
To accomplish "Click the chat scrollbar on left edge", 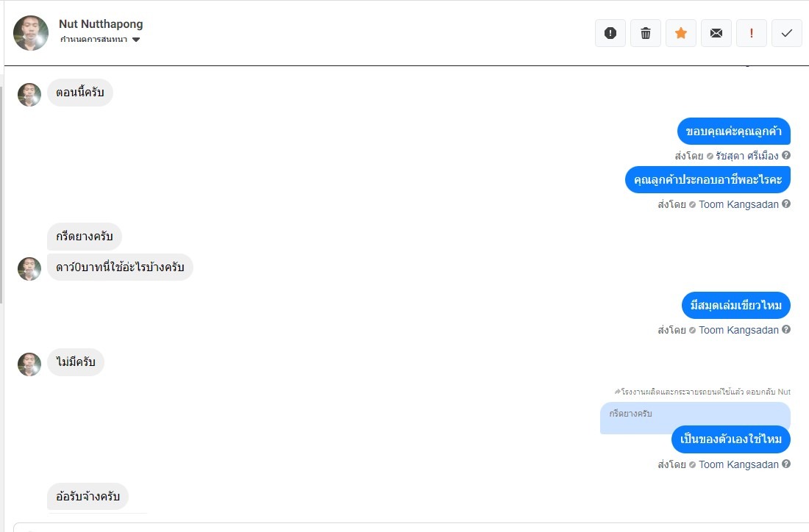I will (x=1, y=191).
